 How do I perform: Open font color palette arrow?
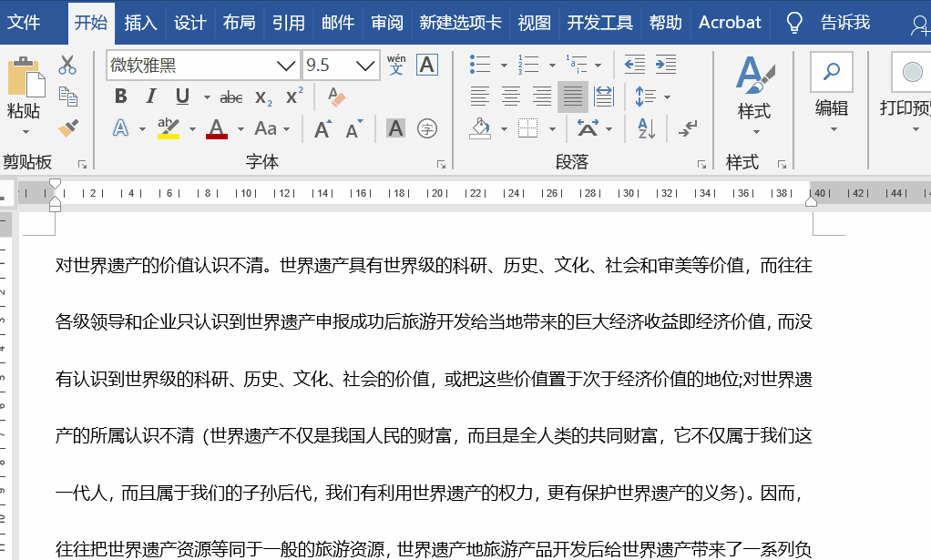coord(240,128)
